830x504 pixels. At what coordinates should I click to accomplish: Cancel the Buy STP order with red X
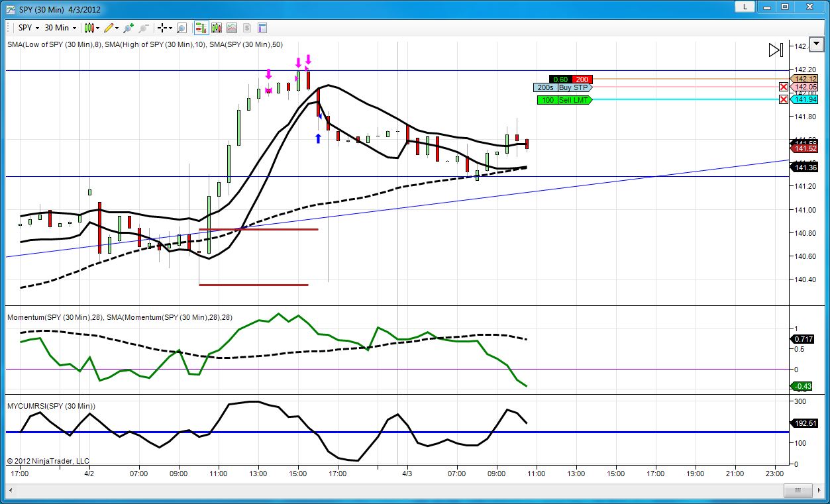pyautogui.click(x=784, y=87)
